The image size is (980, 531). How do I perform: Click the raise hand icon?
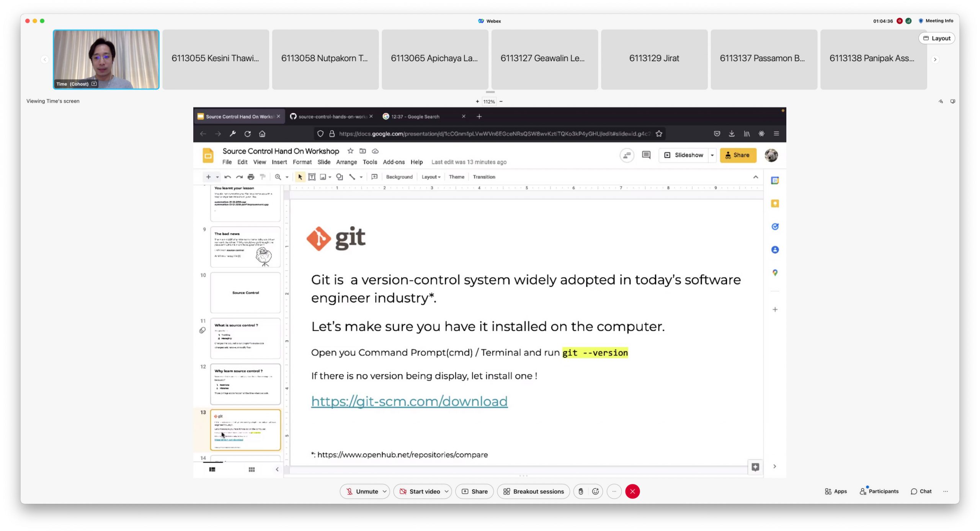(x=581, y=492)
